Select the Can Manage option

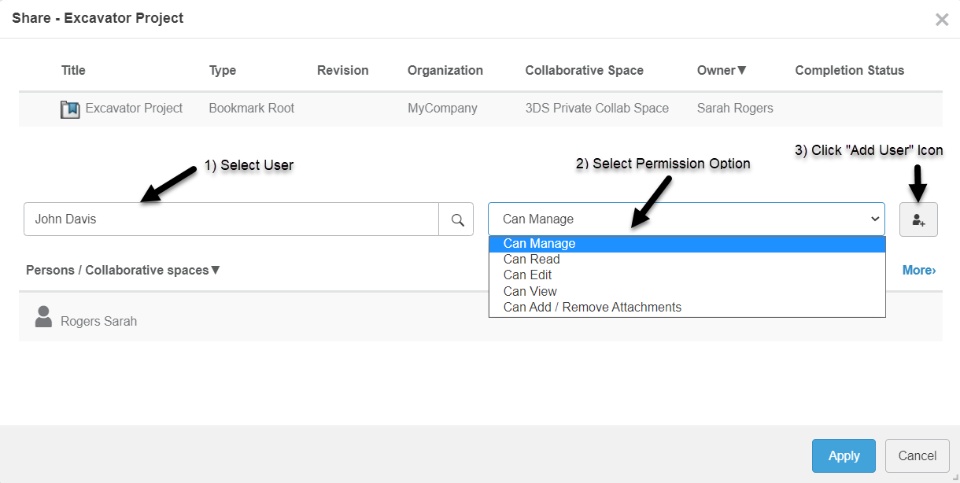coord(539,243)
